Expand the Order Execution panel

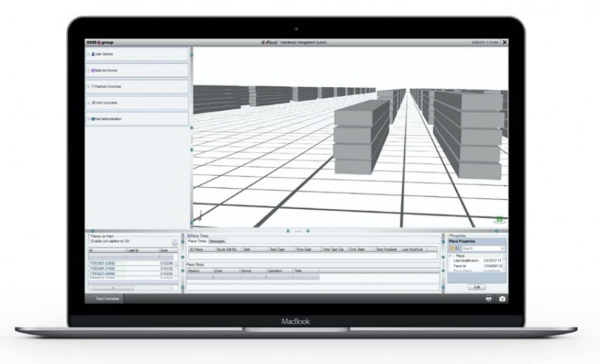click(x=88, y=103)
